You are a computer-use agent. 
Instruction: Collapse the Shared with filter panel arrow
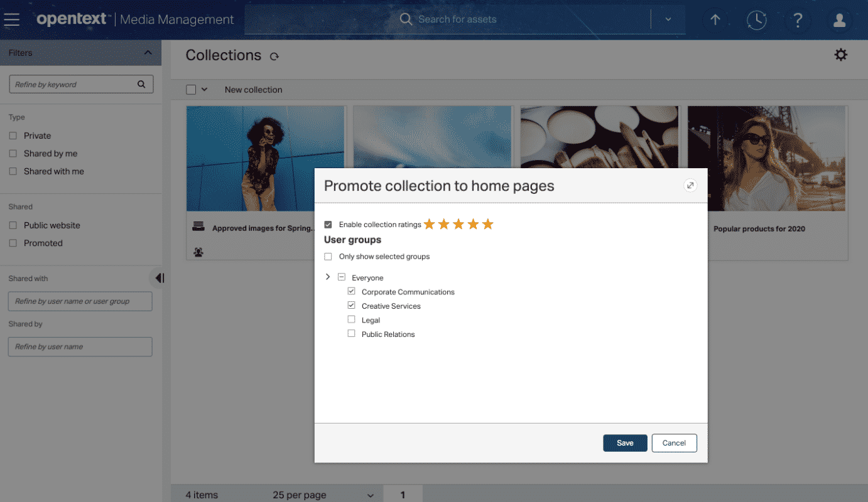point(159,277)
